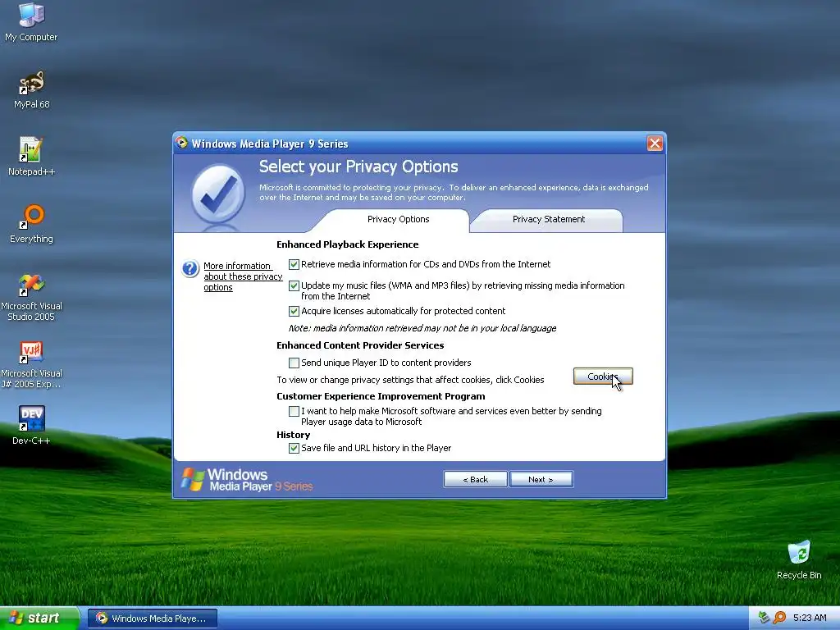This screenshot has width=840, height=630.
Task: Click the Enhanced Playback Experience heading
Action: point(347,244)
